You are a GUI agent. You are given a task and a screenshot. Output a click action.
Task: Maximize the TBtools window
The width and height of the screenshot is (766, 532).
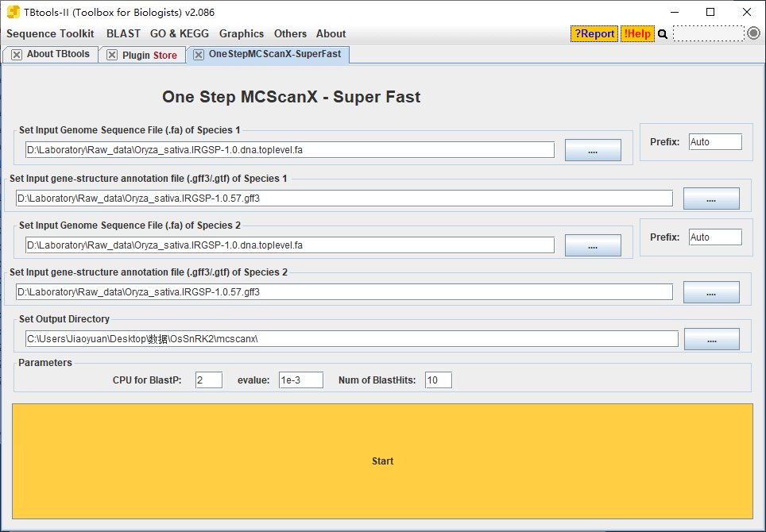[x=711, y=12]
